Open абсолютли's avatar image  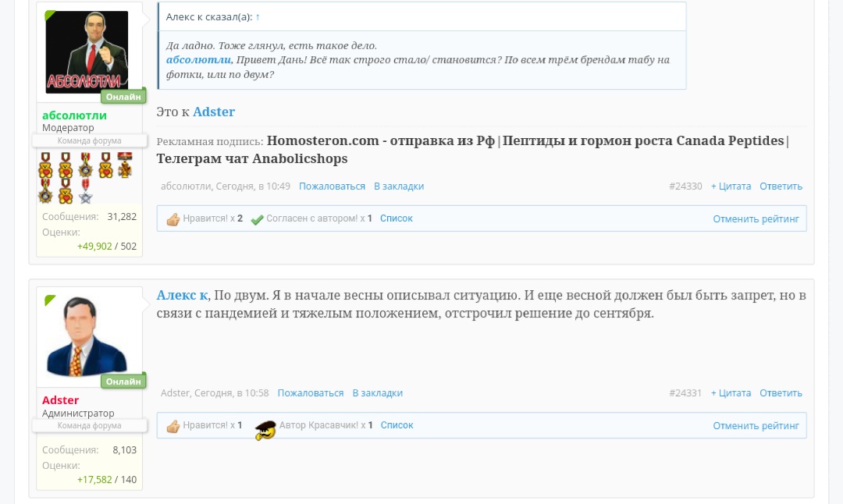click(x=87, y=52)
